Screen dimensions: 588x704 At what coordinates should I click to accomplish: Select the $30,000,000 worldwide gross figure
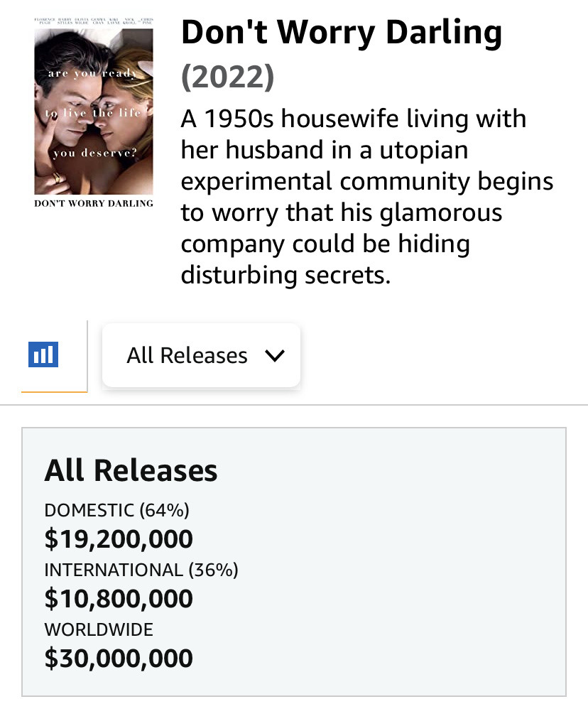point(119,659)
